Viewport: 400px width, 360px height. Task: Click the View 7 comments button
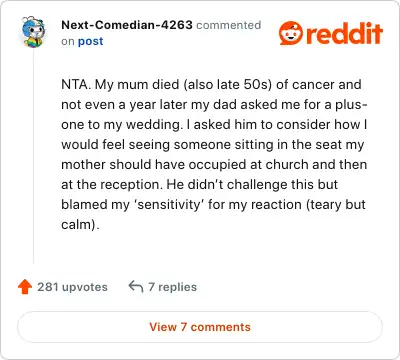click(x=200, y=327)
